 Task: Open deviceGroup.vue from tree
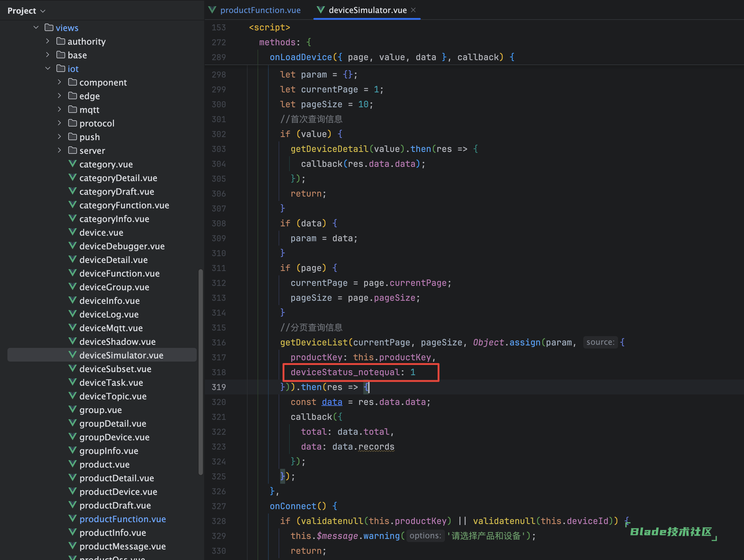(x=114, y=287)
